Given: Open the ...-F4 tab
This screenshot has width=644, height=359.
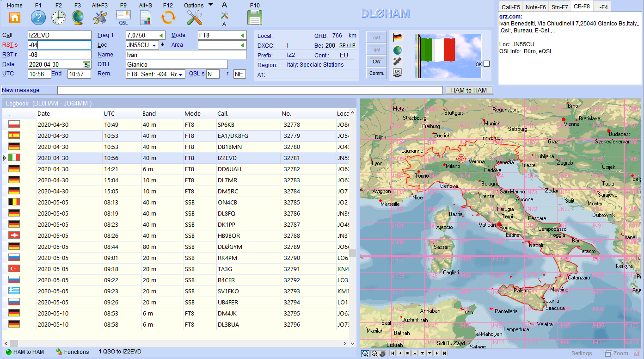Looking at the screenshot, I should point(602,7).
